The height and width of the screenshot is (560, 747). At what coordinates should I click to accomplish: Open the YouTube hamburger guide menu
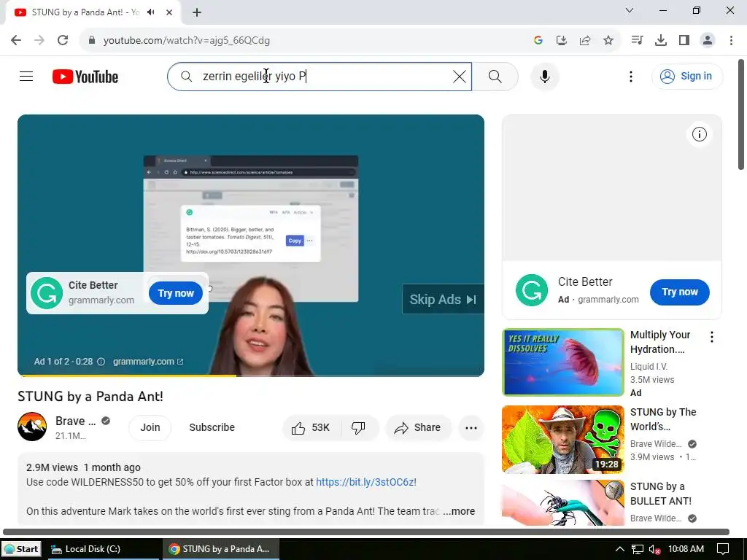pos(26,76)
